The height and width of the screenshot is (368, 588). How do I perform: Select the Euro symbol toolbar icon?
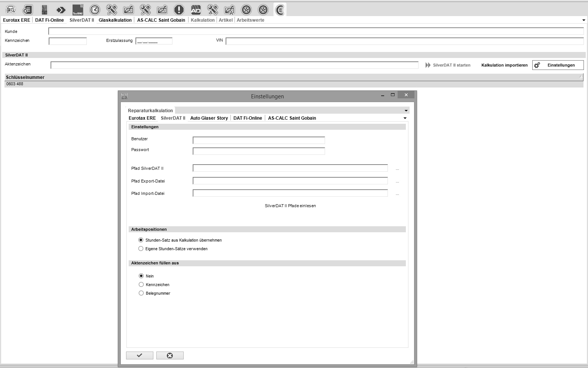tap(280, 10)
